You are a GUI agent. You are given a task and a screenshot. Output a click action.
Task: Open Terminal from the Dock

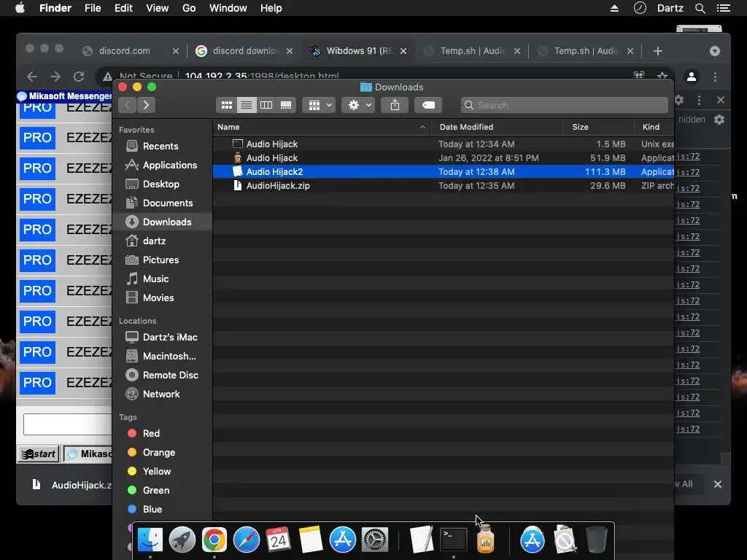tap(453, 540)
